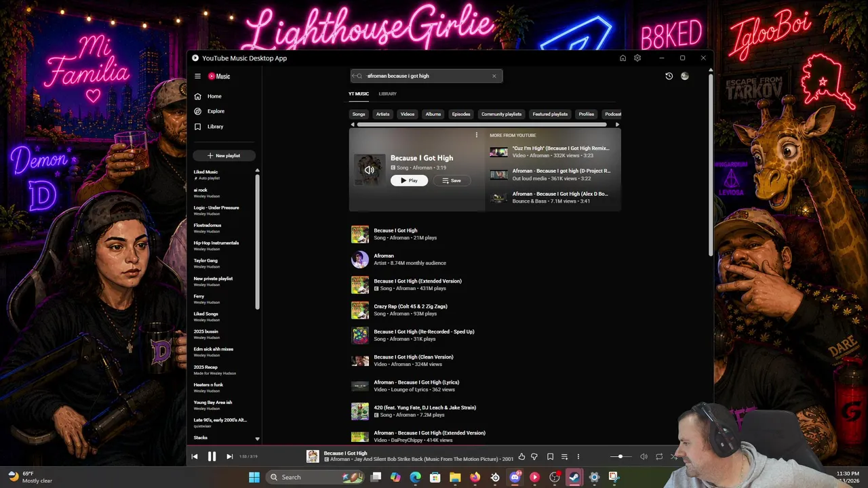The image size is (868, 488).
Task: Open listening history clock icon
Action: (x=669, y=76)
